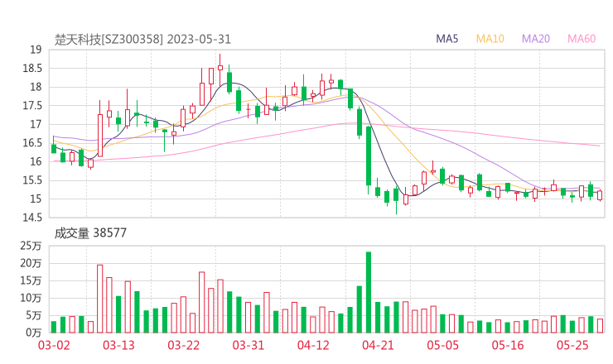Select the chart title 楚天科技[SZ300358] 2023-05-31

click(142, 40)
